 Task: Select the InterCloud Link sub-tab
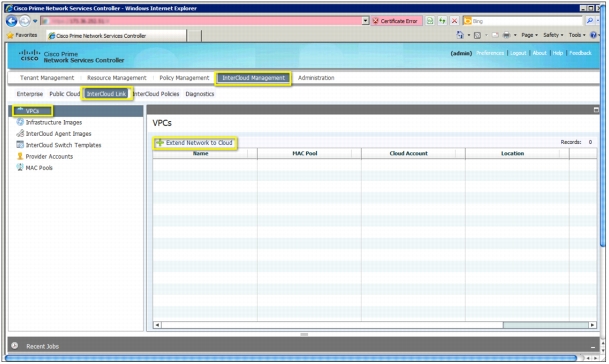tap(106, 94)
